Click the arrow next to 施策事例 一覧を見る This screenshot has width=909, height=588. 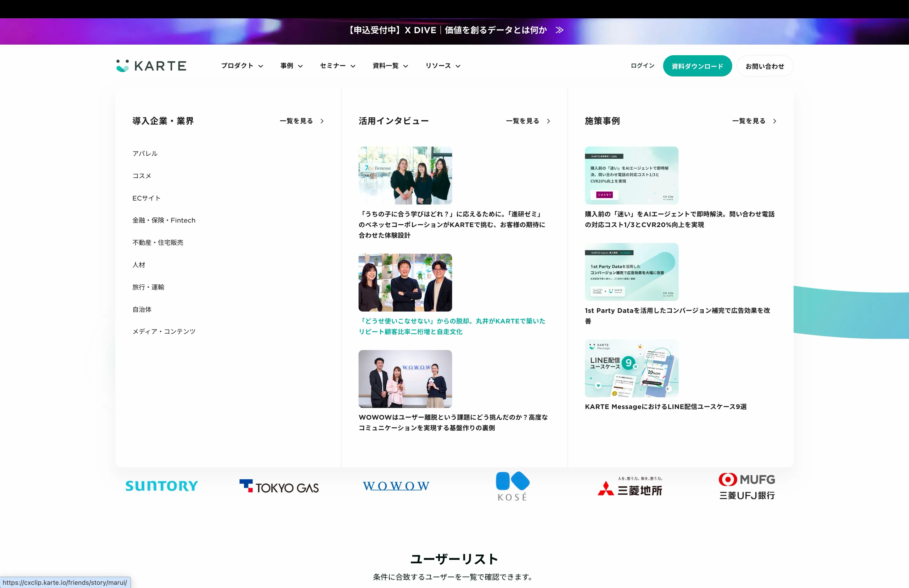[x=775, y=121]
